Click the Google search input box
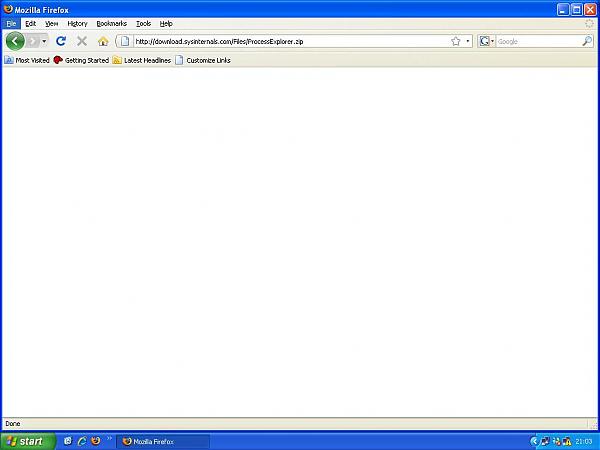 [539, 41]
